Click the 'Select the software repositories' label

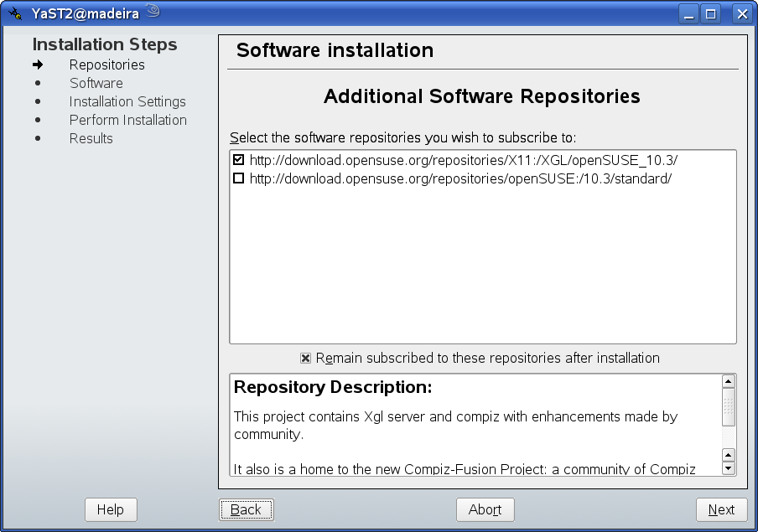(x=403, y=137)
